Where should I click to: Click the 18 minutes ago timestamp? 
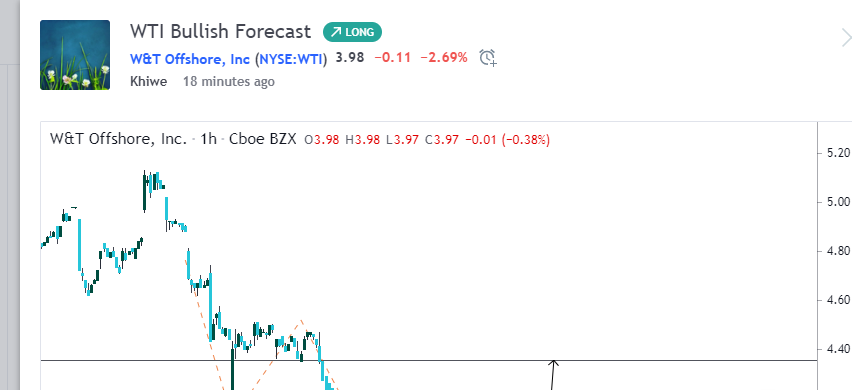tap(229, 81)
